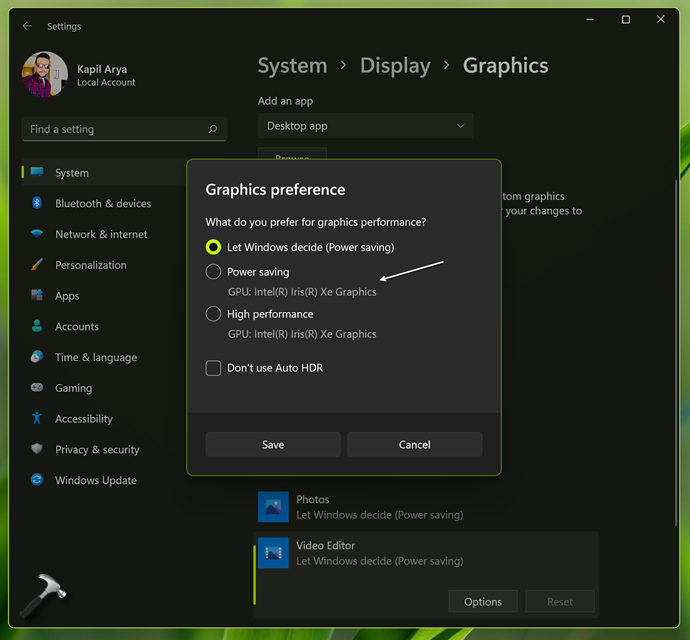
Task: Go to Time & language settings
Action: click(95, 357)
